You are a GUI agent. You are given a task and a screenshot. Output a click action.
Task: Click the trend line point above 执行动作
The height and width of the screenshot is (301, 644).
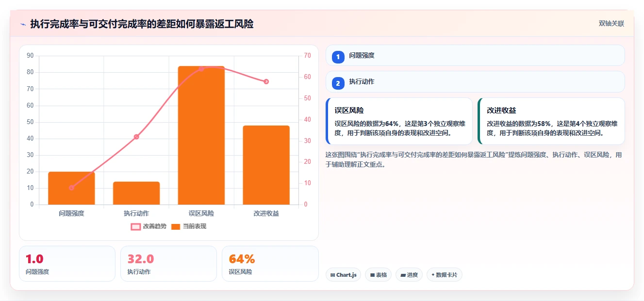[136, 137]
